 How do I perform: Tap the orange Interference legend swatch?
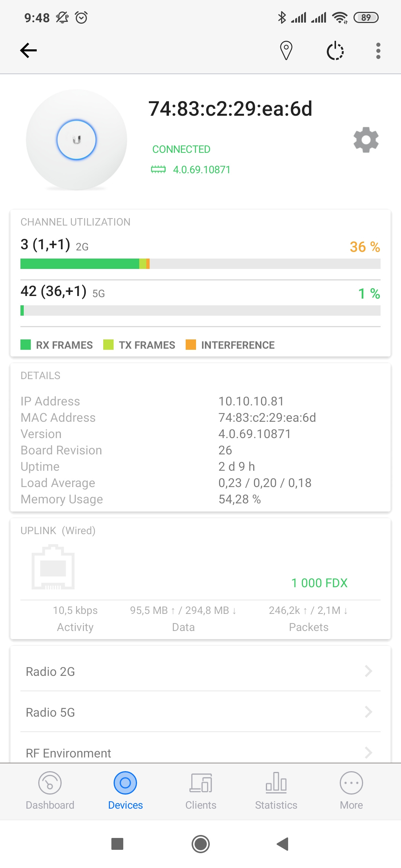click(190, 345)
